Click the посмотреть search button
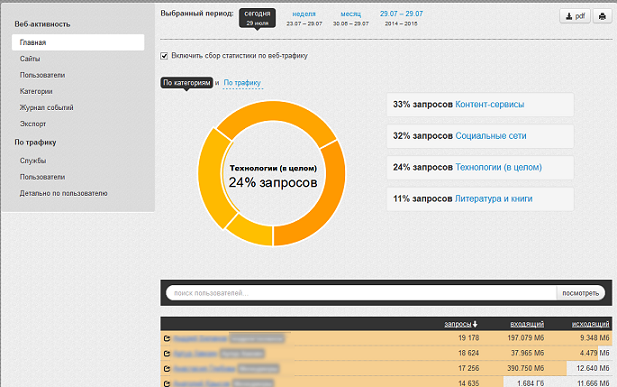 (580, 293)
